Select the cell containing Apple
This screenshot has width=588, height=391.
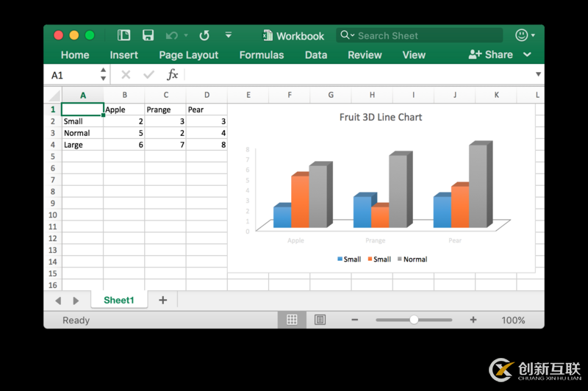pos(124,110)
